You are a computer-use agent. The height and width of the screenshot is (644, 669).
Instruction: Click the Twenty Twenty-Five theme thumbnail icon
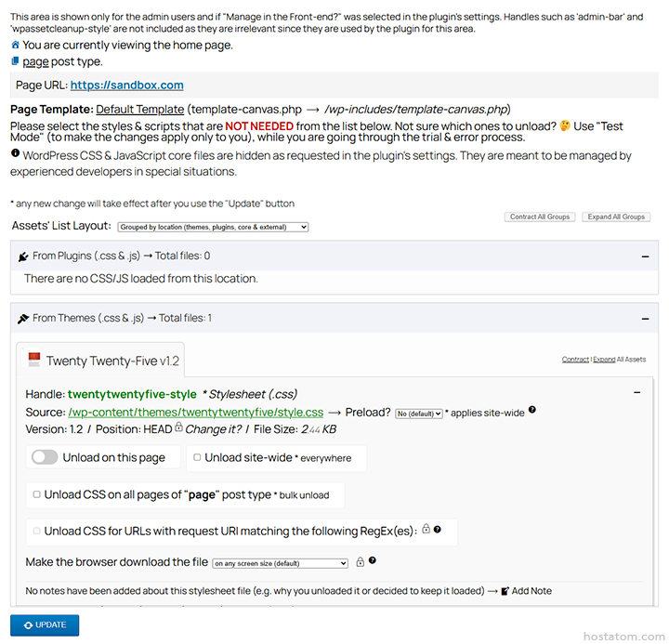(x=34, y=360)
